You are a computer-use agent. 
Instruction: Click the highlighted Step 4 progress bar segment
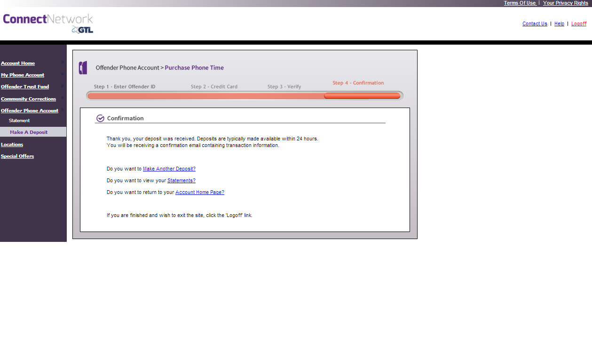click(362, 96)
